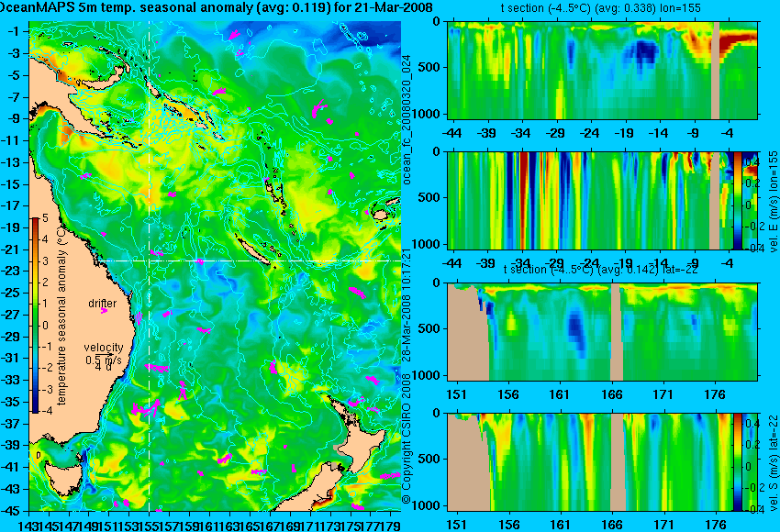Click the 'drifter' legend label

point(103,304)
